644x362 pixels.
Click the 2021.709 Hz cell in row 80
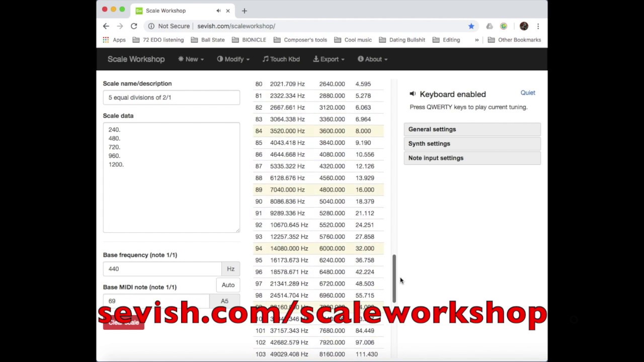point(287,84)
